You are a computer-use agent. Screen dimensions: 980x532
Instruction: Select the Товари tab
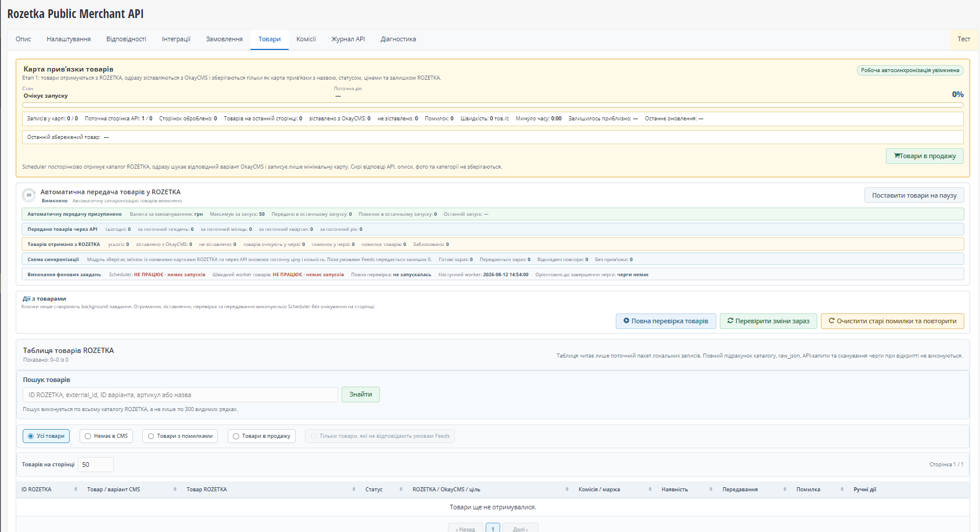click(270, 40)
